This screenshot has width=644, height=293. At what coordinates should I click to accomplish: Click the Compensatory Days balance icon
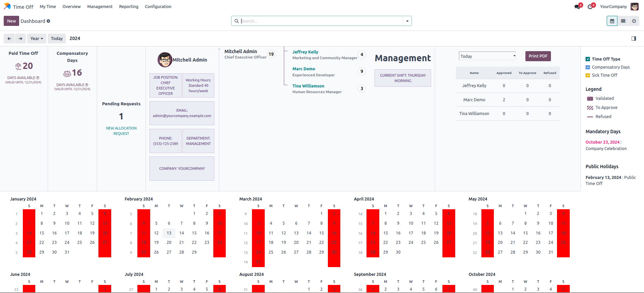67,73
